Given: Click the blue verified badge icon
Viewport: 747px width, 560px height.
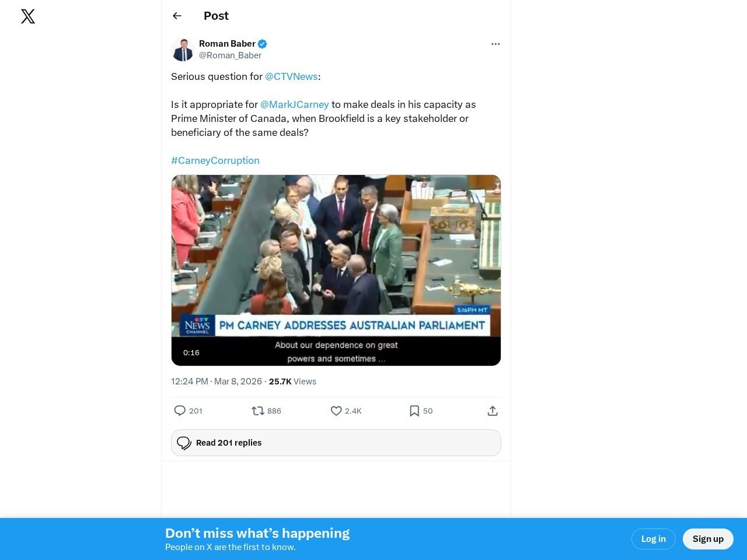Looking at the screenshot, I should point(263,44).
